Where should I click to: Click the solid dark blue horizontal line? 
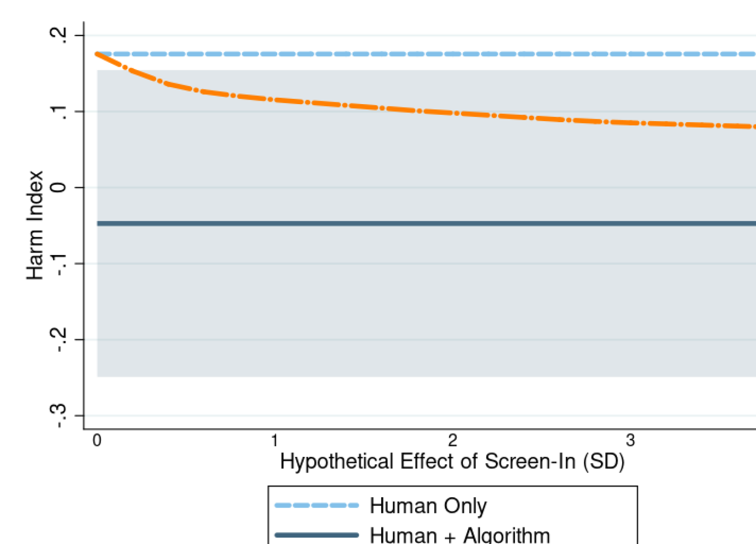click(452, 223)
